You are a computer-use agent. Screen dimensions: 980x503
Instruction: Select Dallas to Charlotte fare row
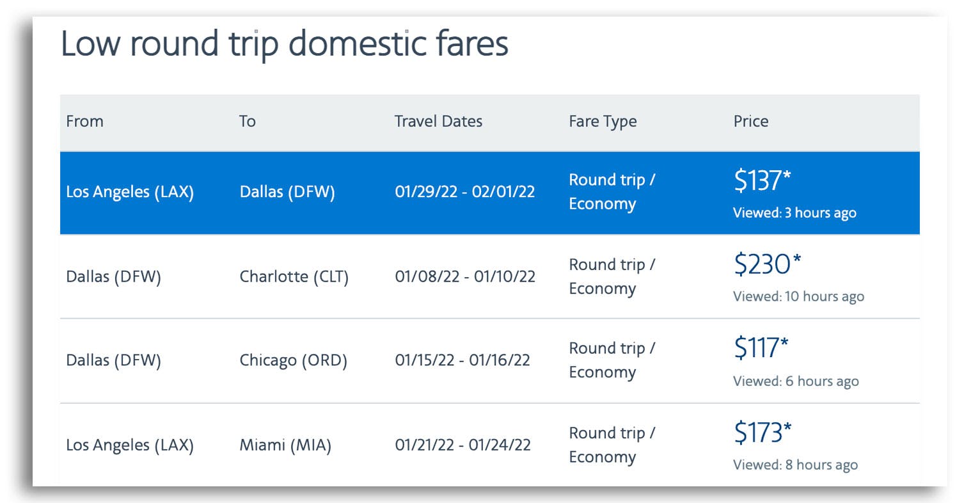coord(113,276)
